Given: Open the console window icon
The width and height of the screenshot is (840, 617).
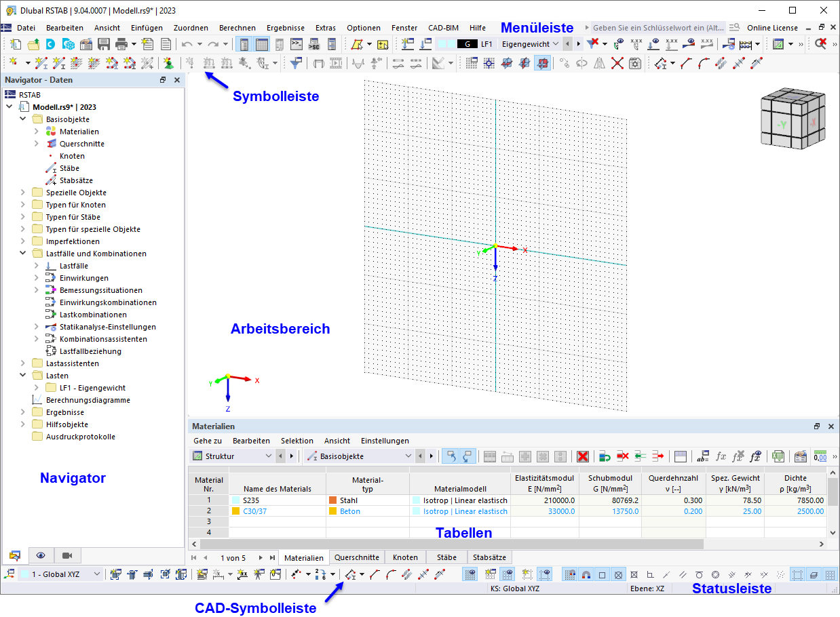Looking at the screenshot, I should pos(297,44).
